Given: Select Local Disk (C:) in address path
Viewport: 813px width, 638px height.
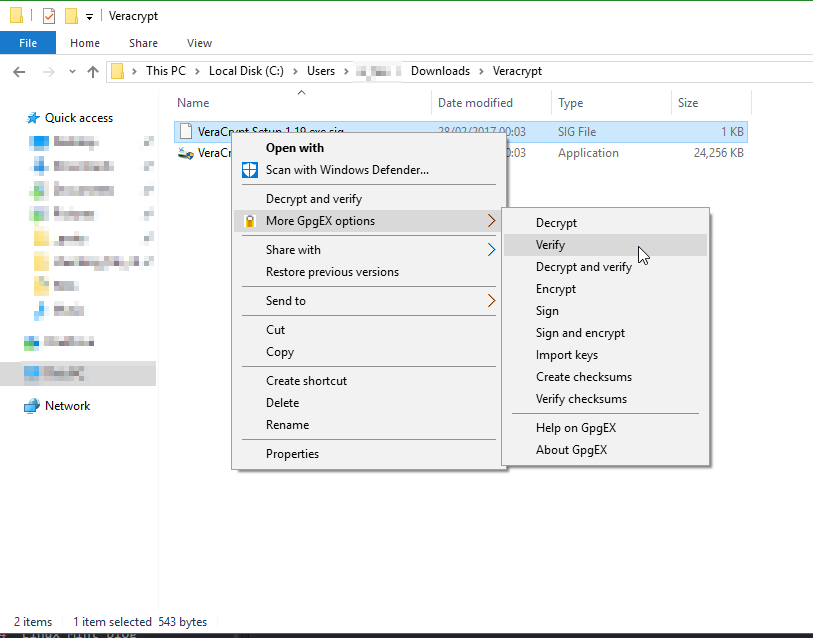Looking at the screenshot, I should tap(246, 71).
